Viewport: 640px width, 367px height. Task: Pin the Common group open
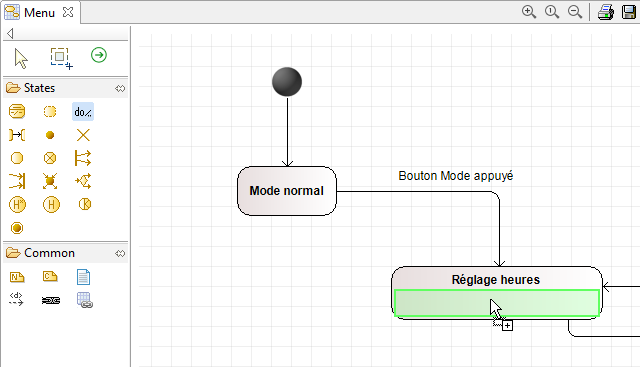click(x=120, y=254)
